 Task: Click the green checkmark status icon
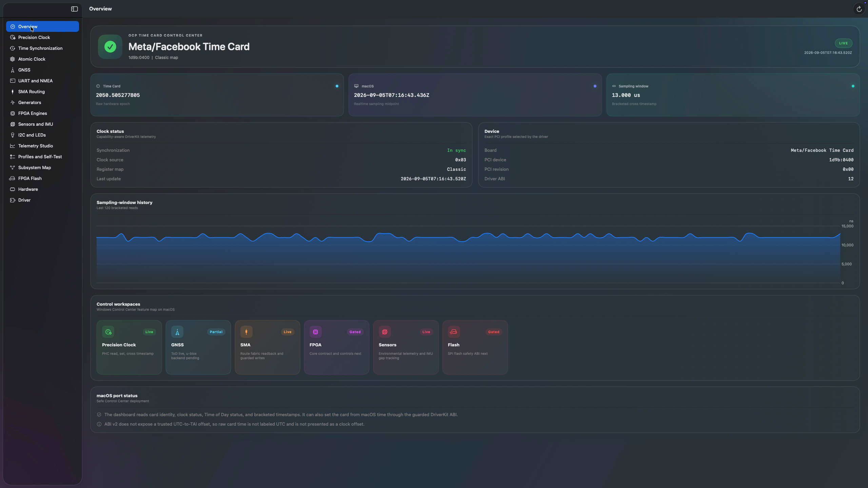point(110,47)
